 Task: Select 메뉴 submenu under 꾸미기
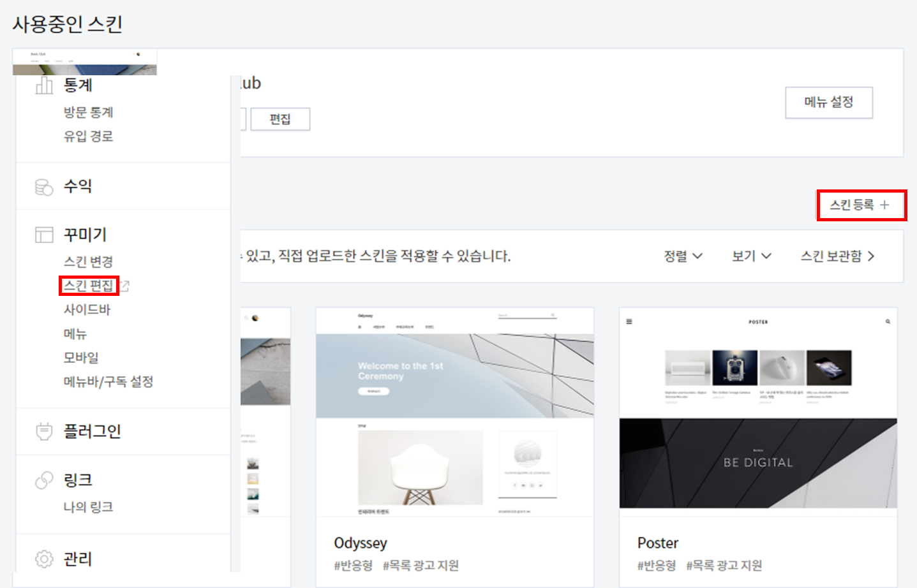click(75, 334)
